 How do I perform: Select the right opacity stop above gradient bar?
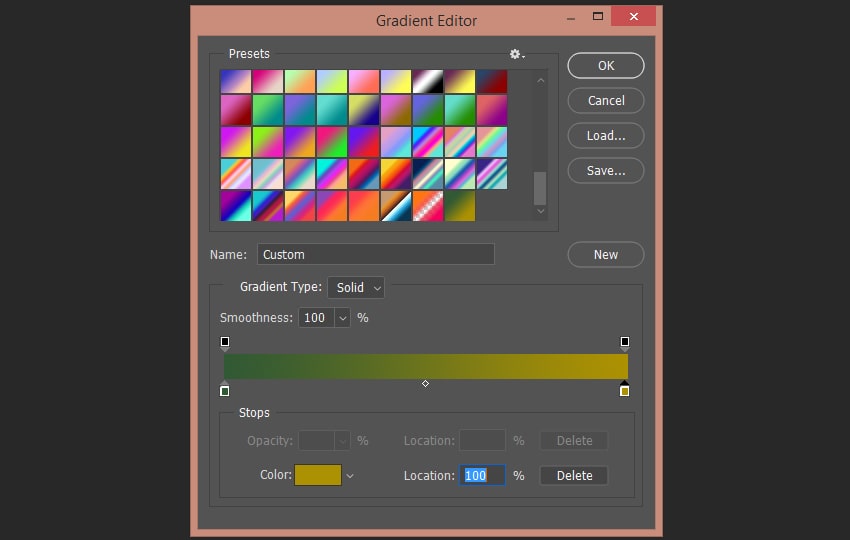(x=624, y=343)
